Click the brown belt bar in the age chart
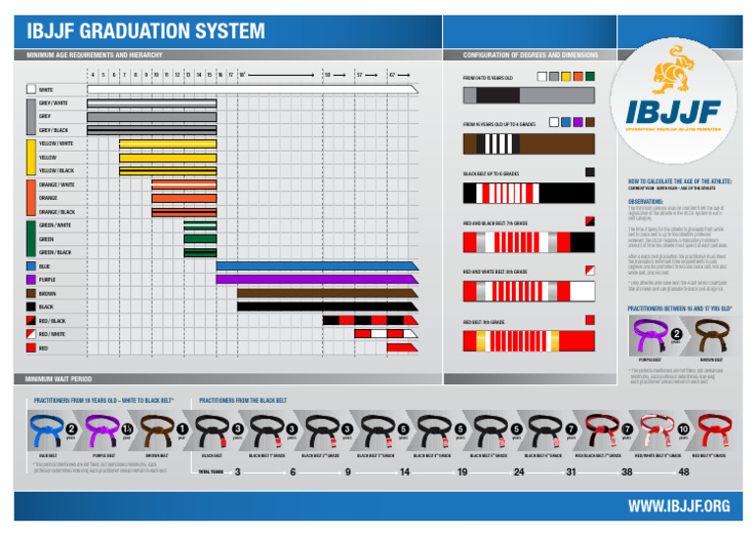This screenshot has width=756, height=535. click(328, 294)
